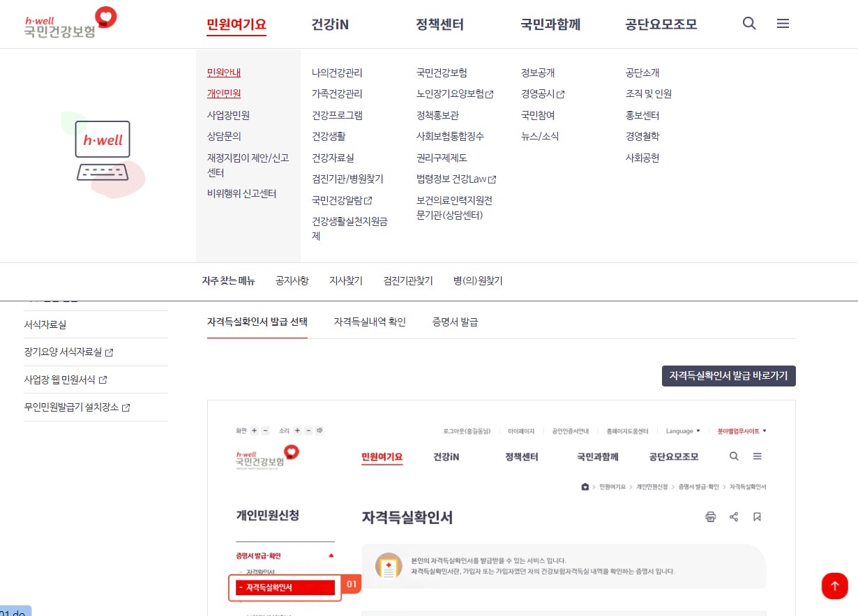Select 민원안내 submenu item
858x616 pixels.
tap(224, 73)
